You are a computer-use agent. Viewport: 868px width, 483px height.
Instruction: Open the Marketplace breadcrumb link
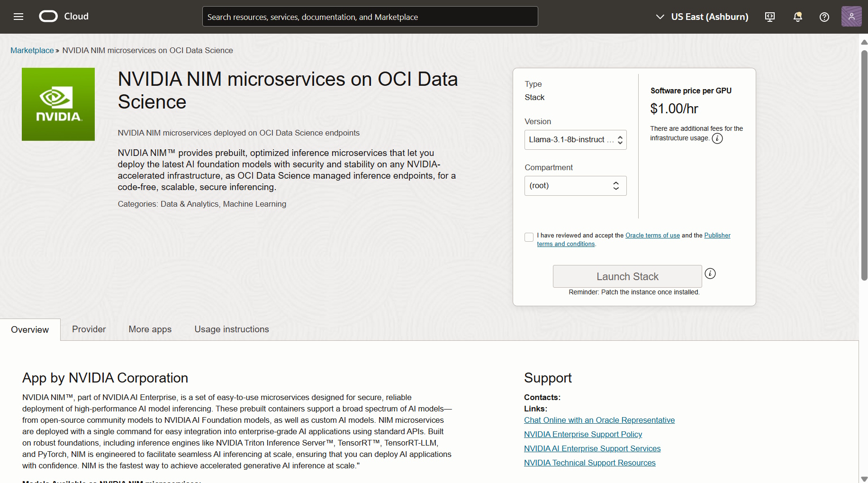(32, 50)
